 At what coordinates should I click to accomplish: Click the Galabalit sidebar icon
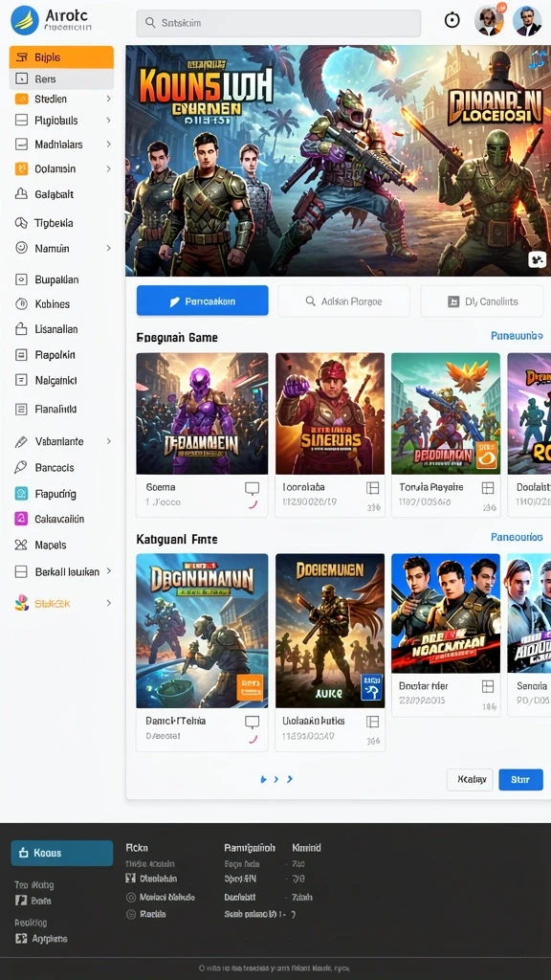tap(21, 194)
